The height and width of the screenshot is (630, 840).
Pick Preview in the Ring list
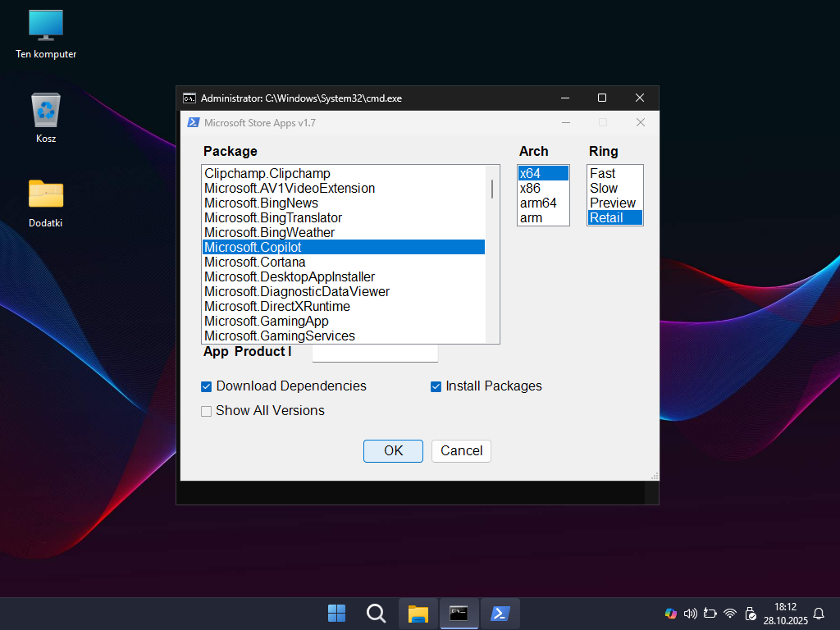coord(613,203)
